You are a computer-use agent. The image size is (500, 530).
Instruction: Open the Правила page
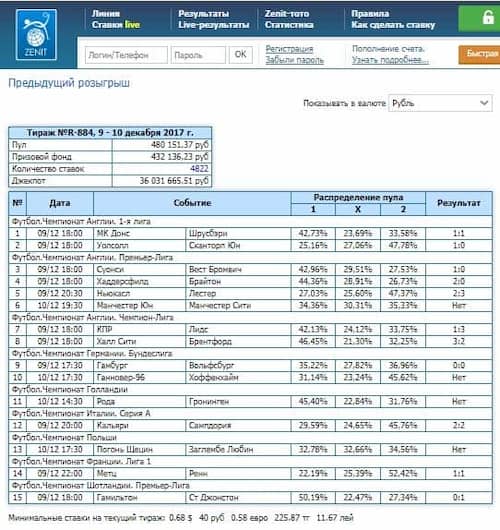pos(370,14)
